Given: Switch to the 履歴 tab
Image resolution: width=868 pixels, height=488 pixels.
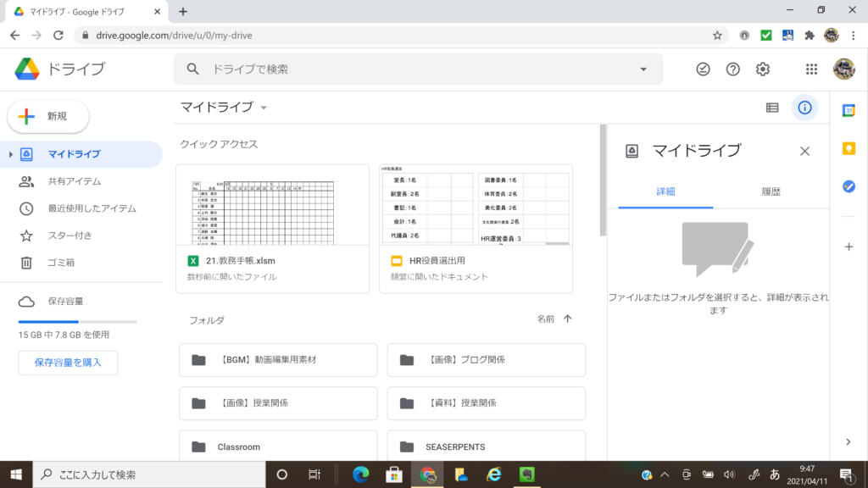Looking at the screenshot, I should click(771, 192).
